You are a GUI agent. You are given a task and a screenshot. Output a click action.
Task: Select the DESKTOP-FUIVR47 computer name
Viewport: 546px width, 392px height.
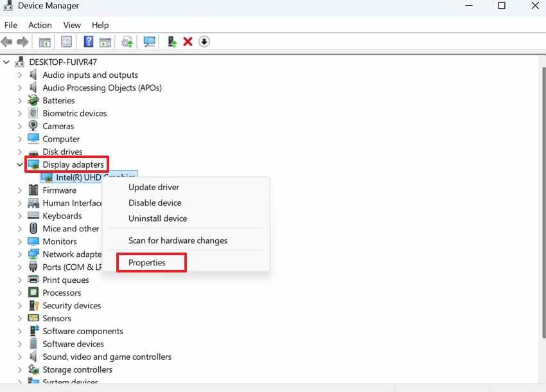[x=63, y=62]
